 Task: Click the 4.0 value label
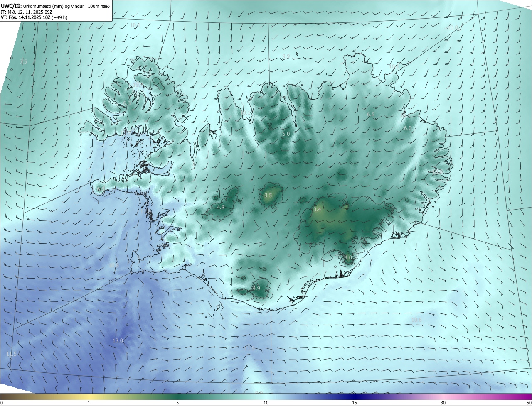[348, 257]
